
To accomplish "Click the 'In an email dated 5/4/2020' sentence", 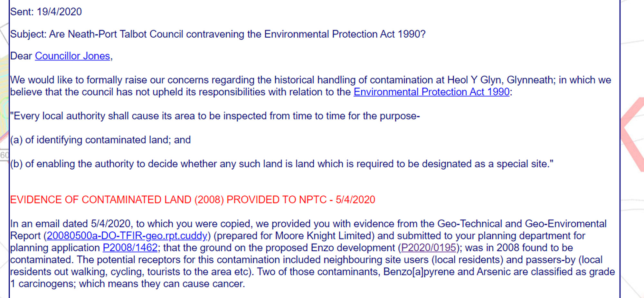I will 312,254.
